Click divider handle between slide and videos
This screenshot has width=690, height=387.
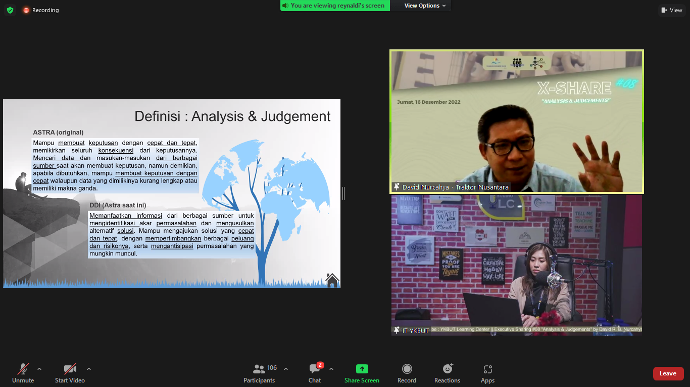pos(343,193)
